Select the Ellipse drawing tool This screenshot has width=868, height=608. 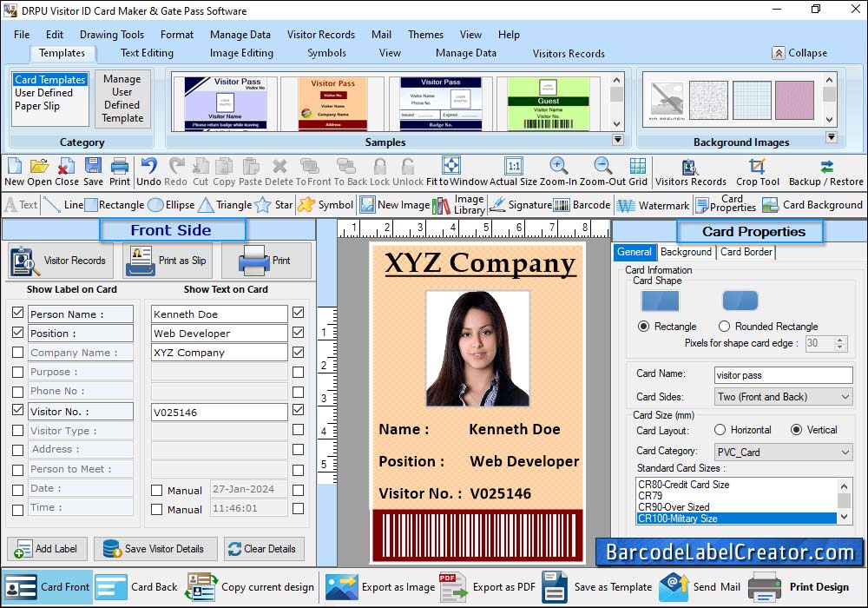coord(172,205)
